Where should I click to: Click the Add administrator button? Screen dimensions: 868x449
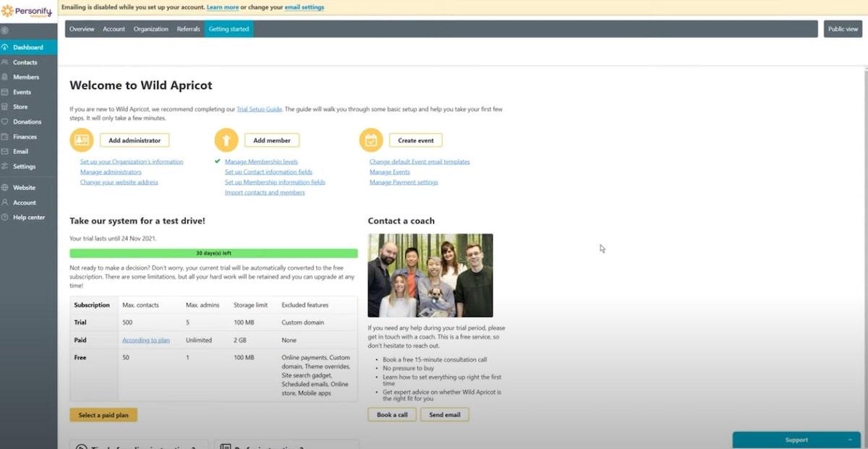click(x=135, y=140)
